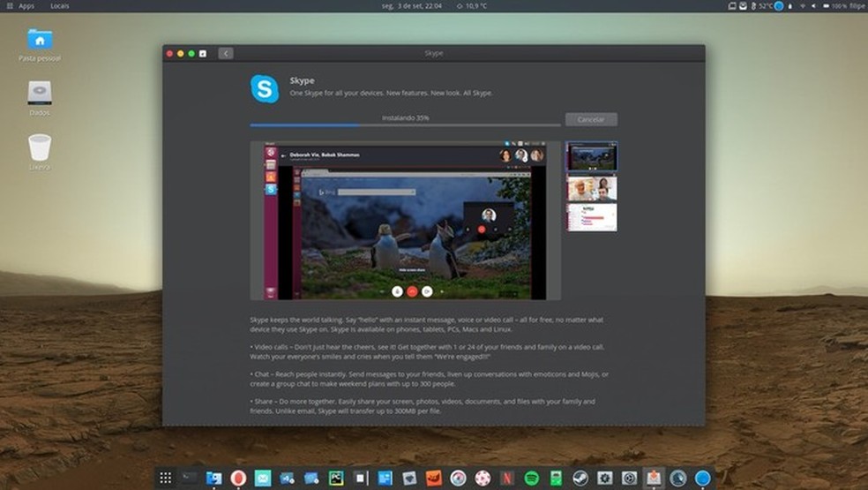
Task: Launch Opera browser from dock
Action: point(238,478)
